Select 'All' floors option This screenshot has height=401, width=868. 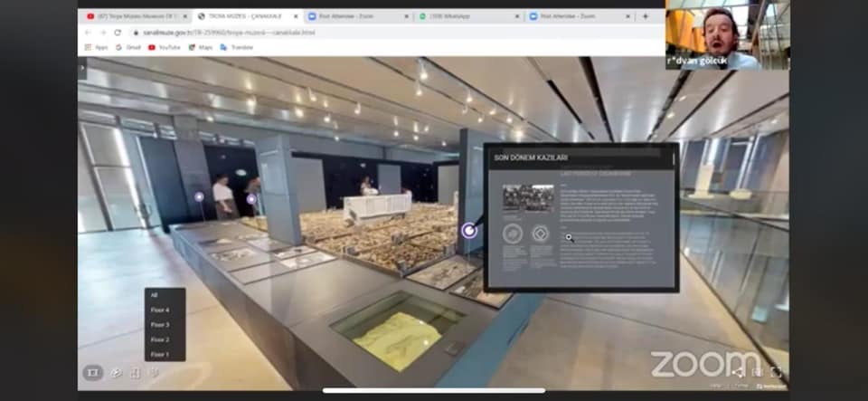point(155,295)
